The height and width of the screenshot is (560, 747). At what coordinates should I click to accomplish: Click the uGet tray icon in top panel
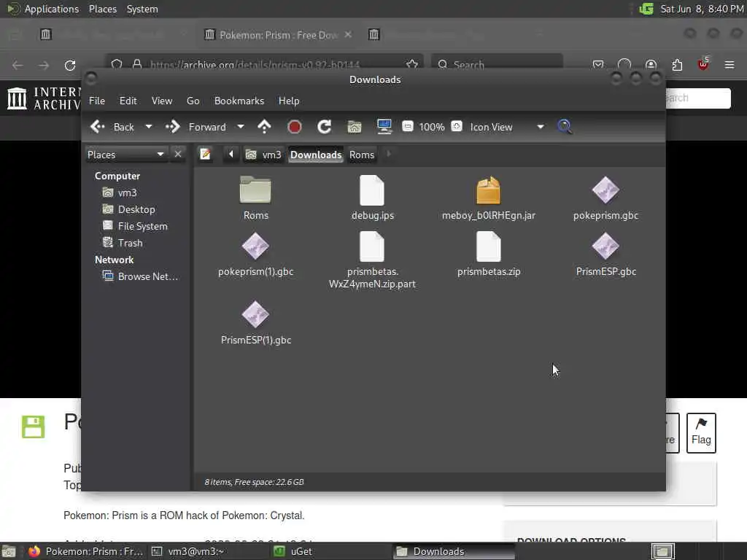pyautogui.click(x=646, y=9)
